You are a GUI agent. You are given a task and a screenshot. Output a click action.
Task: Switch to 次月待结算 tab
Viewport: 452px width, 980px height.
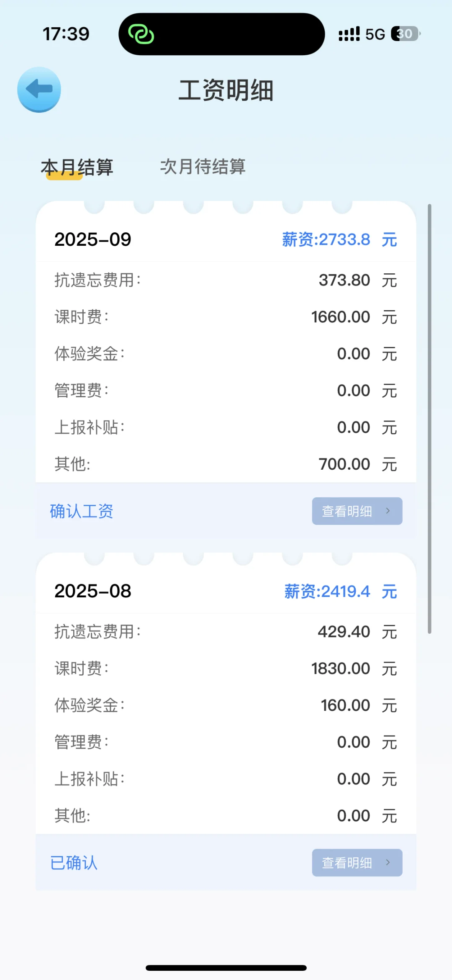(x=203, y=167)
